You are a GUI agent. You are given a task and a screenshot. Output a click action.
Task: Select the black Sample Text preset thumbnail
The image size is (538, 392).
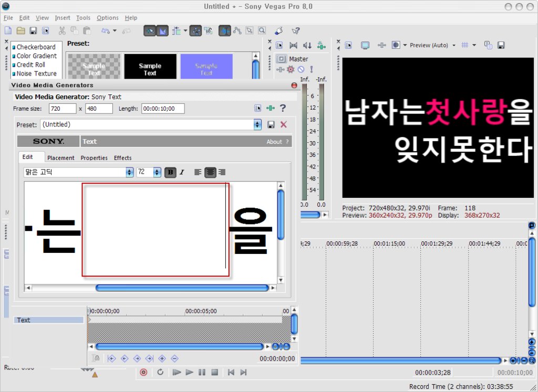click(x=150, y=66)
